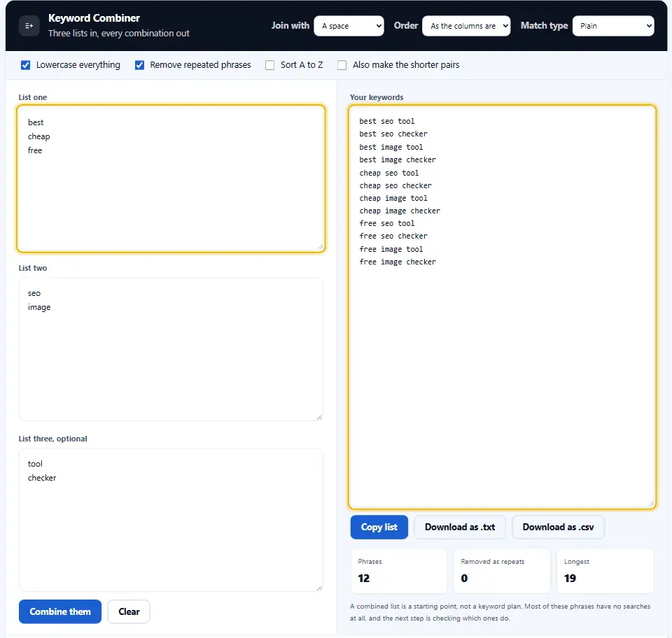Click 'image' in List two
Screen dimensions: 672x638
tap(39, 307)
